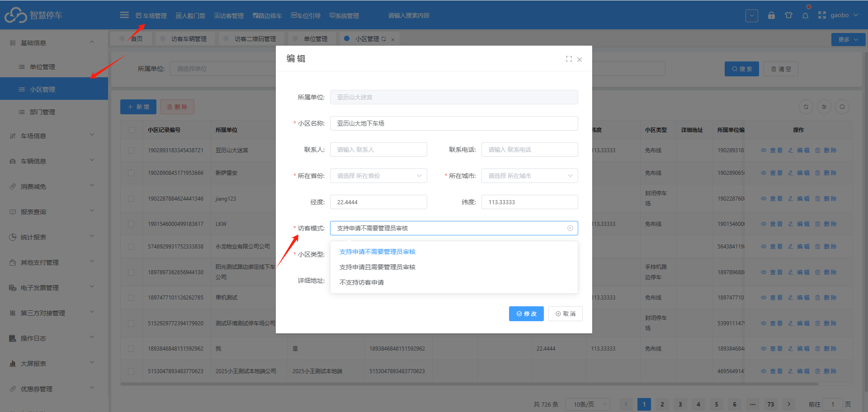
Task: Check the row for jiang123
Action: 131,199
